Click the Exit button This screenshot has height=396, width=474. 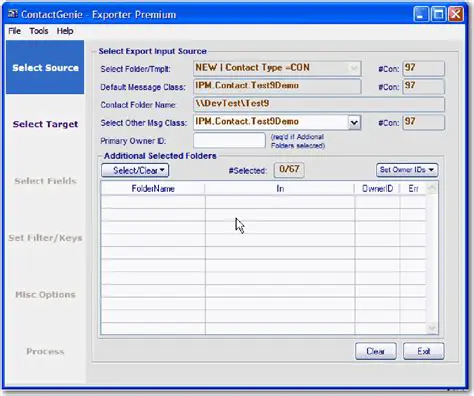pos(424,351)
